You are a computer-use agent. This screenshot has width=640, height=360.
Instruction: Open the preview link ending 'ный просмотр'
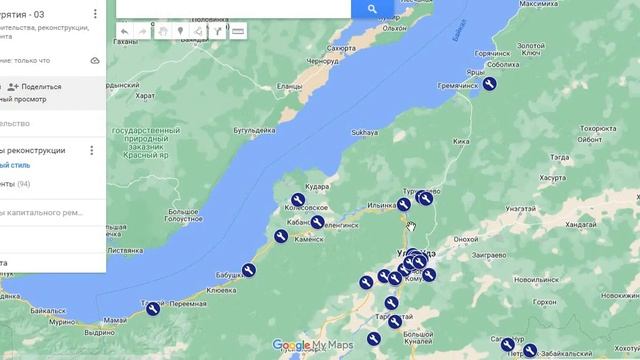pyautogui.click(x=23, y=99)
